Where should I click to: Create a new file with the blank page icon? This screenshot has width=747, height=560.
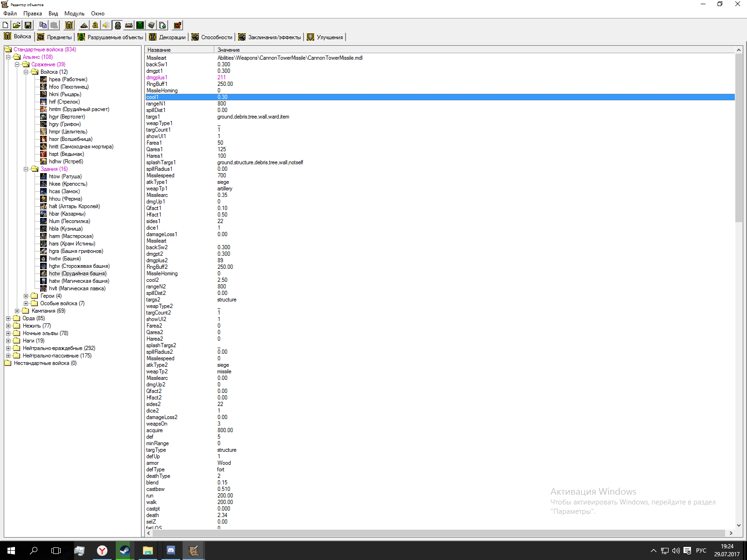(6, 25)
